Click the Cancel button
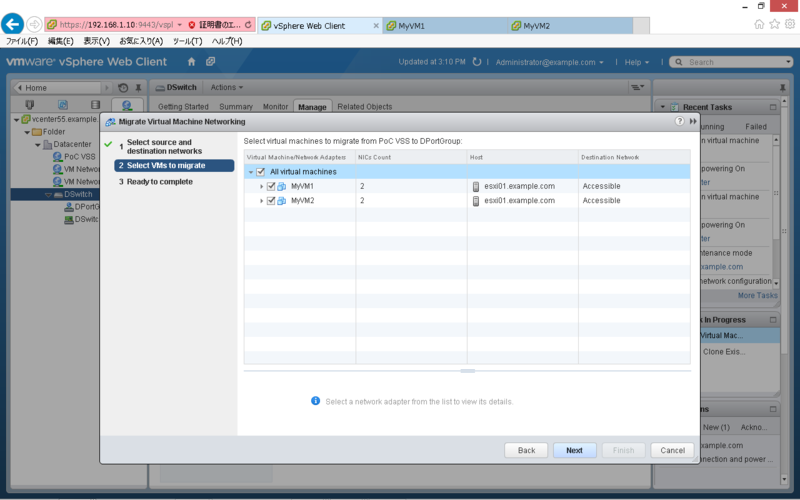The width and height of the screenshot is (800, 500). [x=672, y=451]
